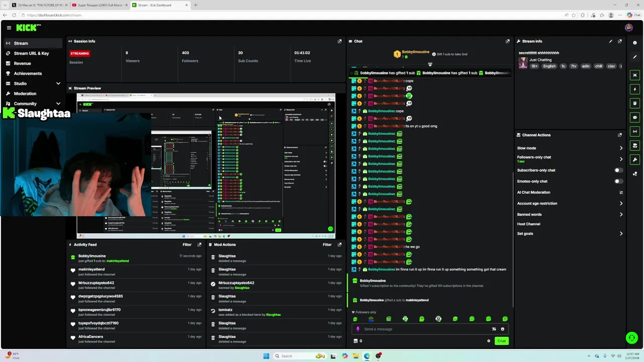The height and width of the screenshot is (362, 644).
Task: Open the user profile avatar menu
Action: (628, 28)
